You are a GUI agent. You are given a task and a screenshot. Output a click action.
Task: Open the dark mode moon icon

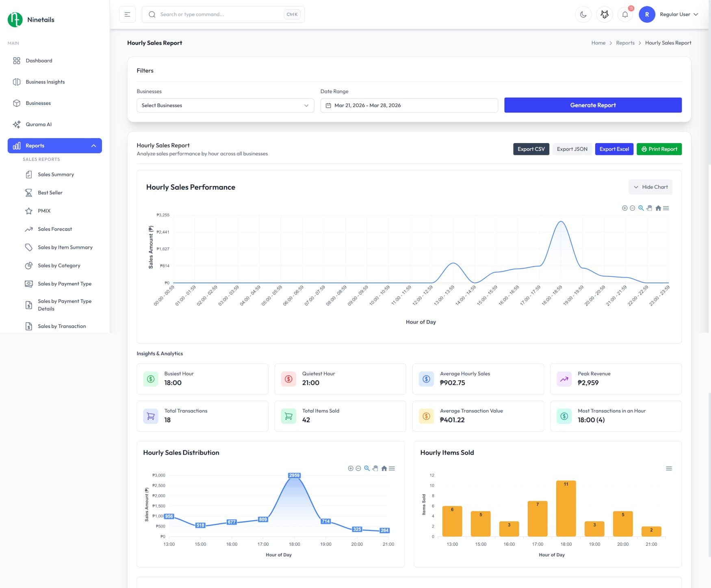click(x=583, y=14)
